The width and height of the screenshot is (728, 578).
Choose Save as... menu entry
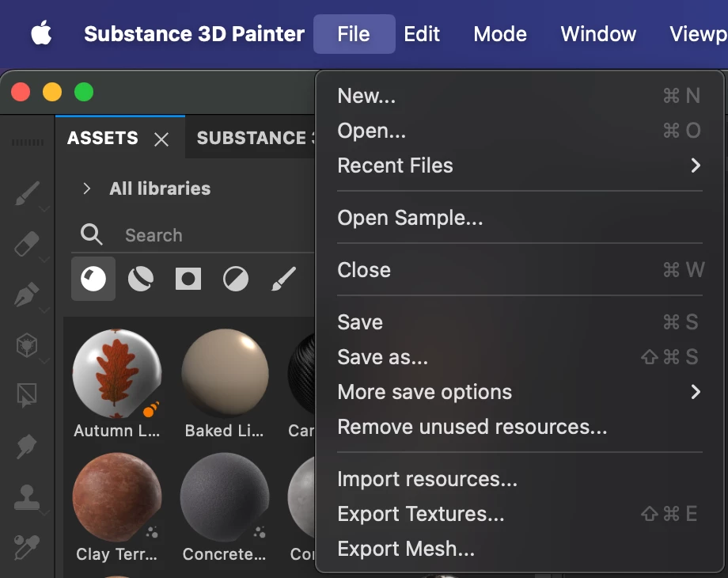(520, 357)
